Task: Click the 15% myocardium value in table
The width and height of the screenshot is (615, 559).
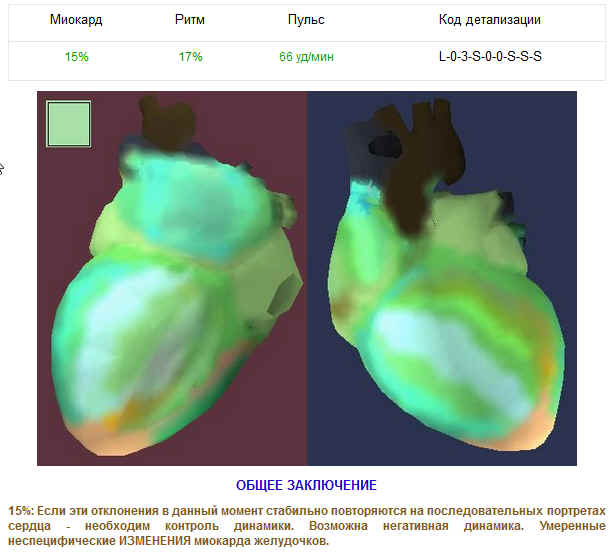Action: pyautogui.click(x=76, y=57)
